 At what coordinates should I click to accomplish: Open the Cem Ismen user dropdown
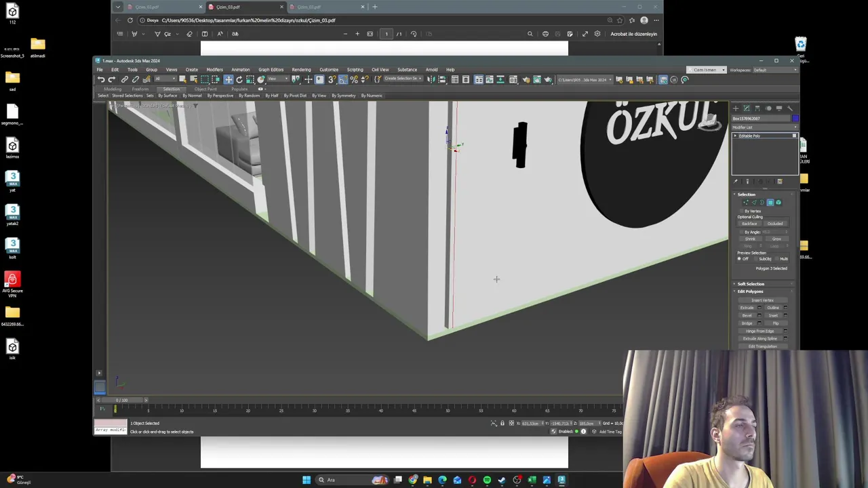click(708, 70)
